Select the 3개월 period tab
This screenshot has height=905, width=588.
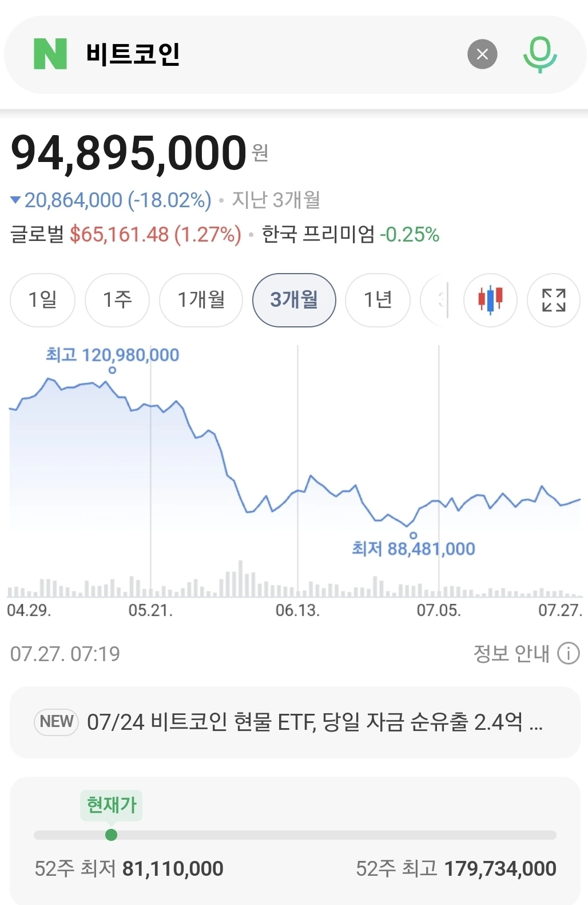[x=294, y=300]
